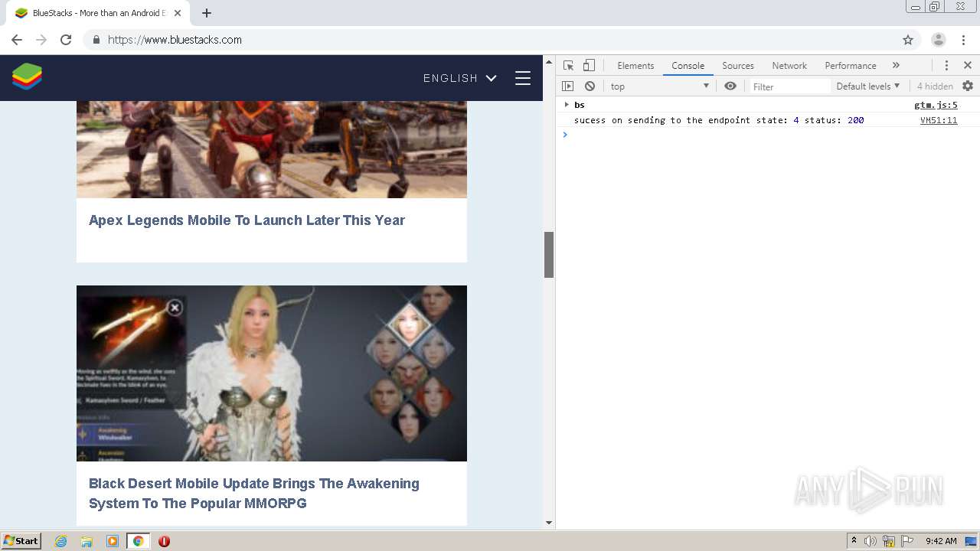The image size is (980, 551).
Task: Toggle the live expression eye icon
Action: tap(730, 86)
